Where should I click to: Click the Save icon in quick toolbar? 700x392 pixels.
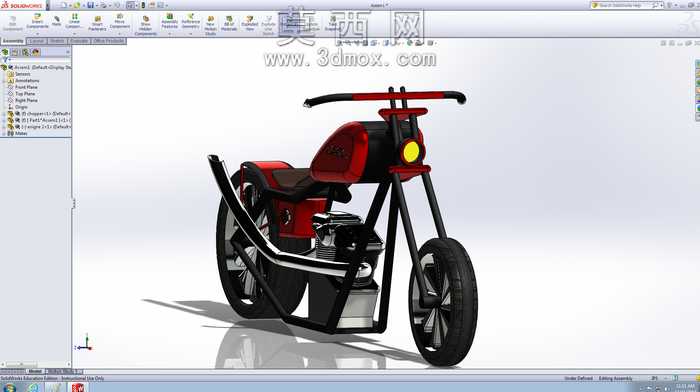[90, 5]
